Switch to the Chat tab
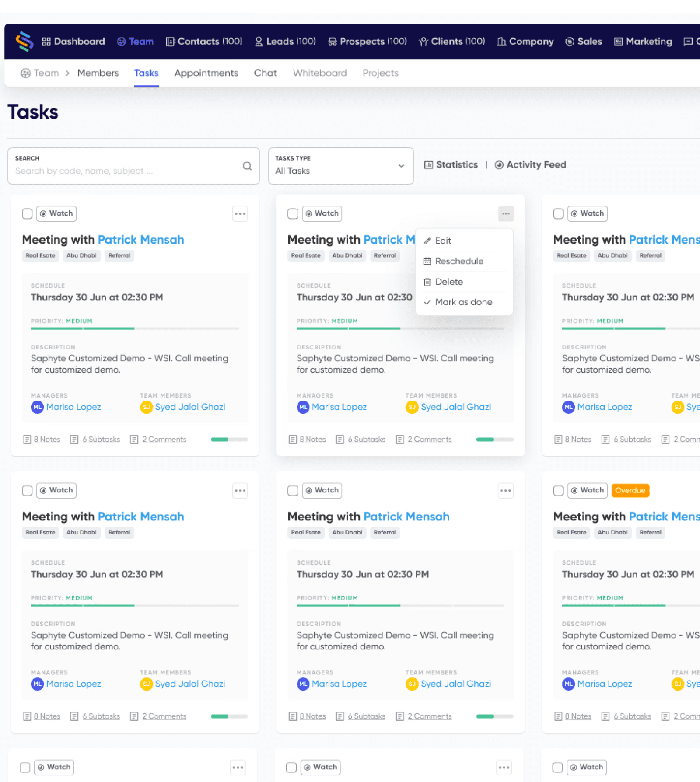Image resolution: width=700 pixels, height=782 pixels. (265, 73)
